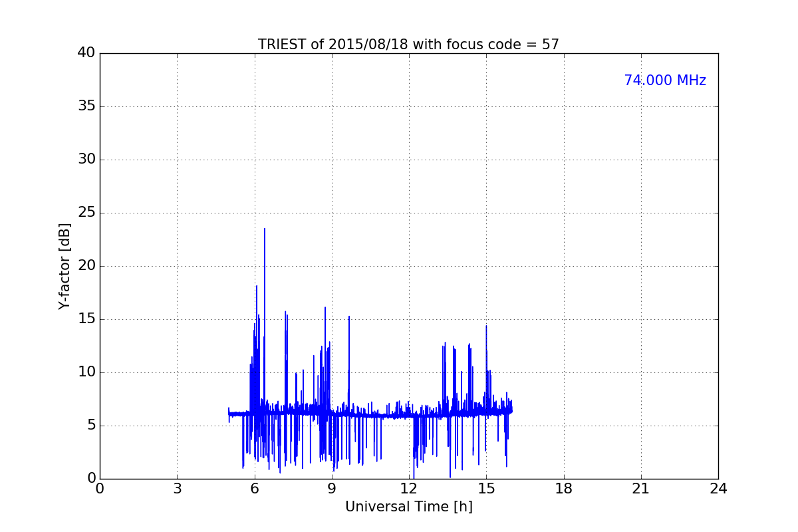Click the Y-factor [dB] axis label

65,266
